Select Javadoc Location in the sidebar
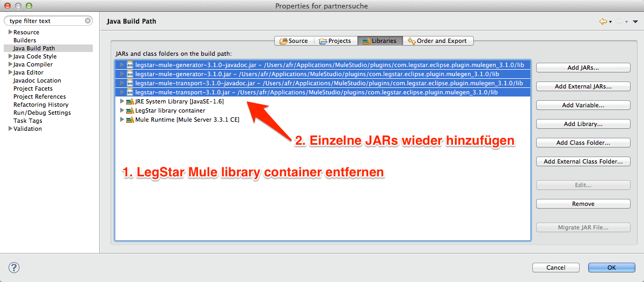The image size is (644, 282). pos(37,80)
